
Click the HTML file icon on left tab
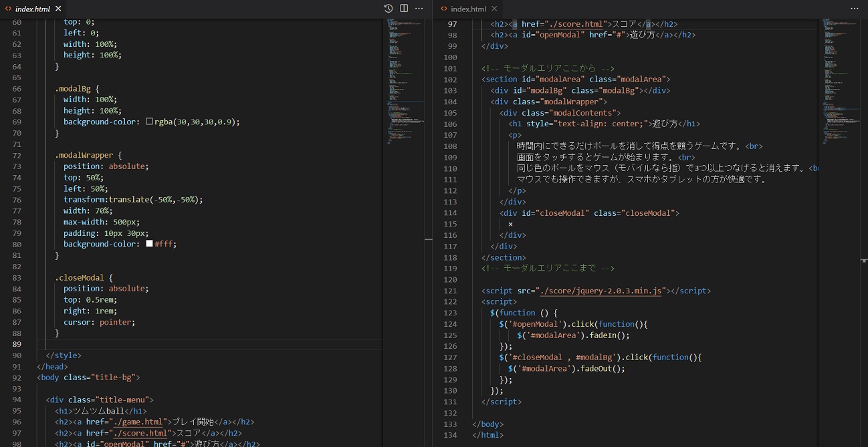(x=8, y=9)
